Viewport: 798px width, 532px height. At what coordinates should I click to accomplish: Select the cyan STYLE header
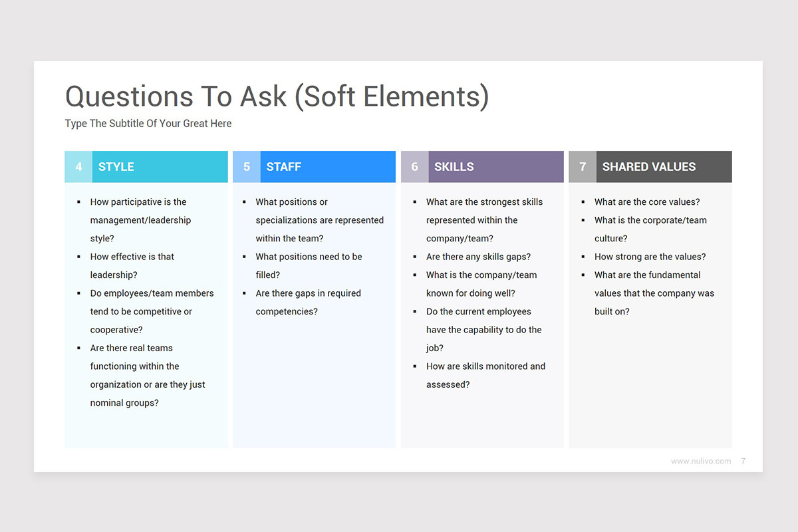[x=160, y=167]
